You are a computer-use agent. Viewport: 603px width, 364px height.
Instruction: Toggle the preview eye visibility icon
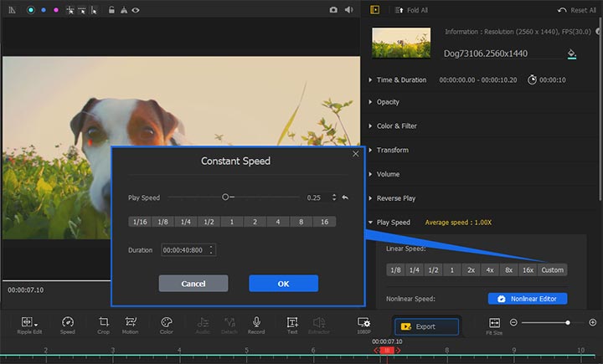136,10
